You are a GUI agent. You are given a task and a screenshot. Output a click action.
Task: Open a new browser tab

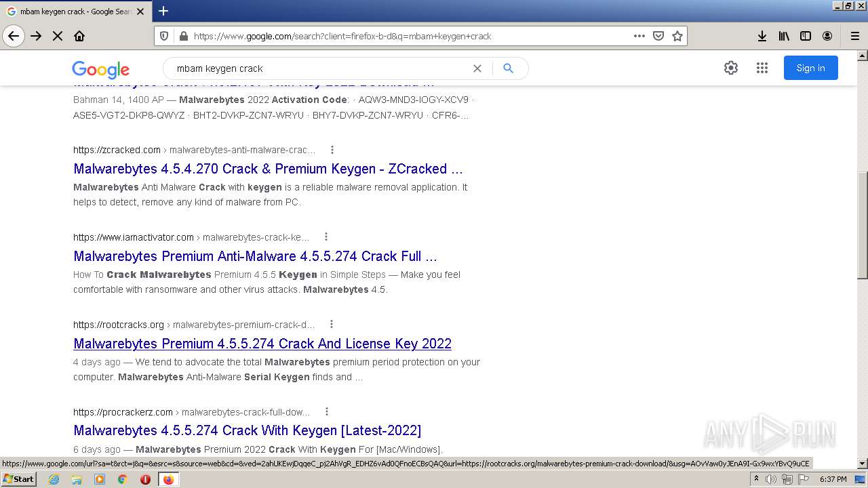point(163,11)
